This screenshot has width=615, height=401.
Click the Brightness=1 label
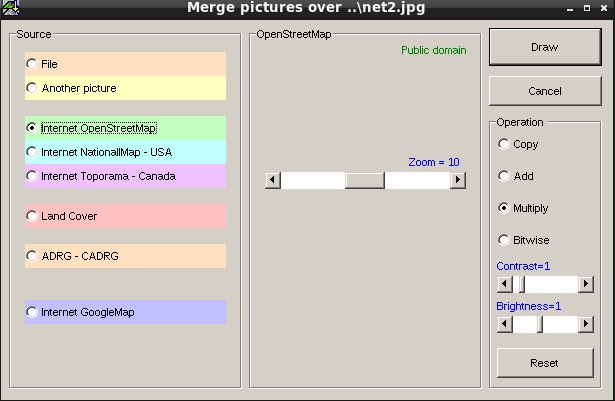click(x=529, y=306)
